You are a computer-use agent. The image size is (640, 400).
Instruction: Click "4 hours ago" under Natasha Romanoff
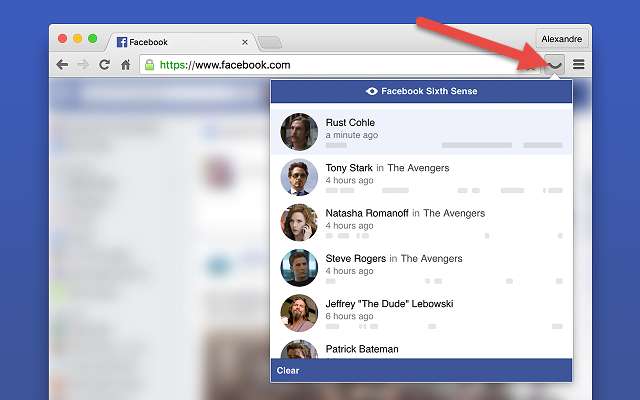tap(349, 226)
